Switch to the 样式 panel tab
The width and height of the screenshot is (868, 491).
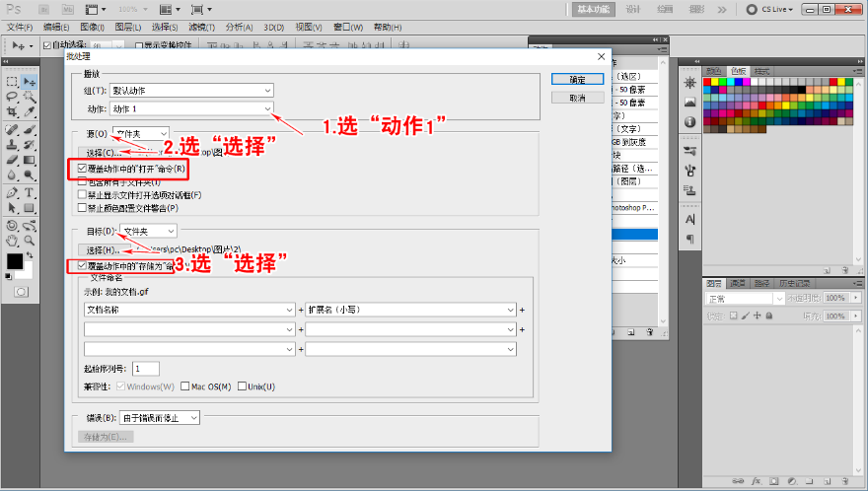click(x=762, y=71)
